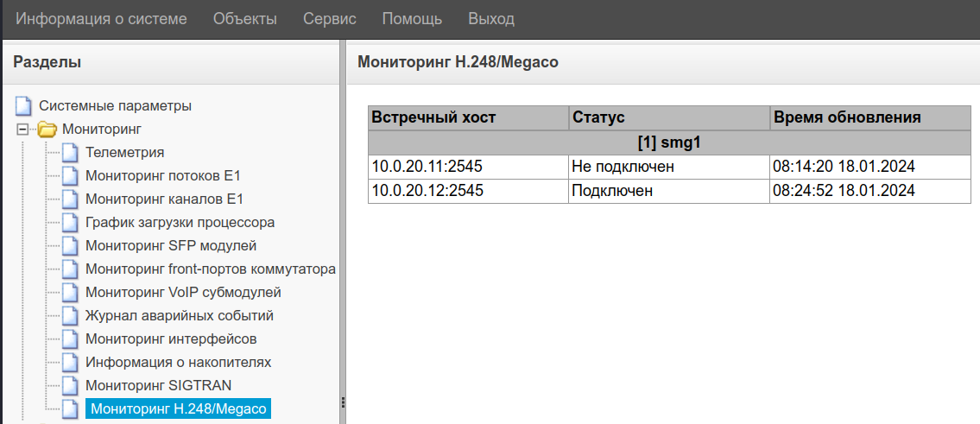Viewport: 980px width, 424px height.
Task: Click the Выход menu item
Action: [x=491, y=19]
